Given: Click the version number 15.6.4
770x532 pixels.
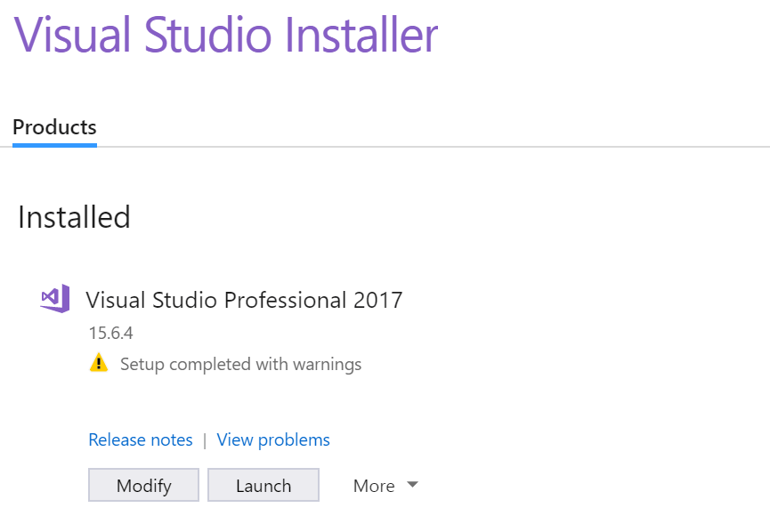Looking at the screenshot, I should pos(111,334).
